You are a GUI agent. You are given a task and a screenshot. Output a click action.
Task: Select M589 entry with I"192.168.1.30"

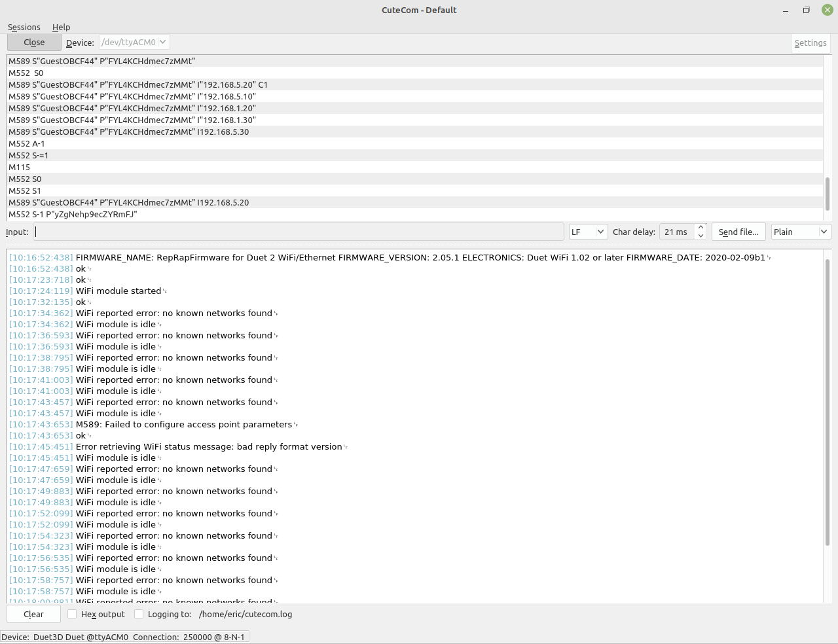pyautogui.click(x=414, y=120)
